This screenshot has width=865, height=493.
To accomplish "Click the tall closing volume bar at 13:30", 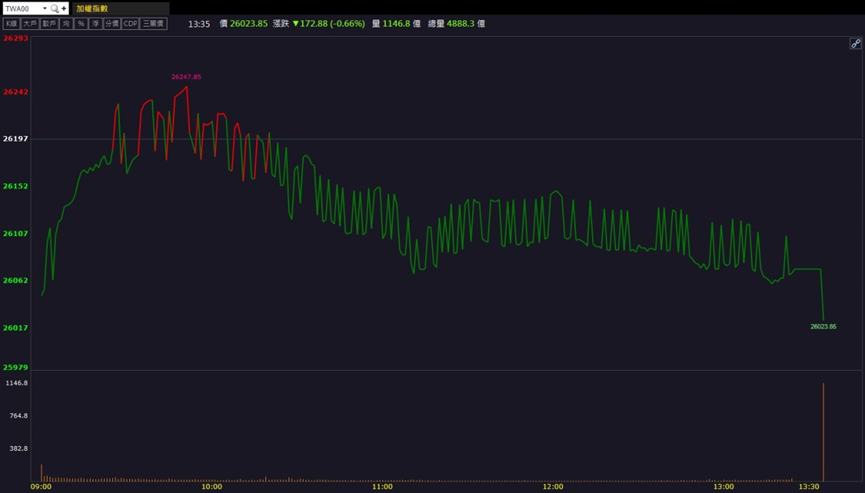I will [823, 430].
